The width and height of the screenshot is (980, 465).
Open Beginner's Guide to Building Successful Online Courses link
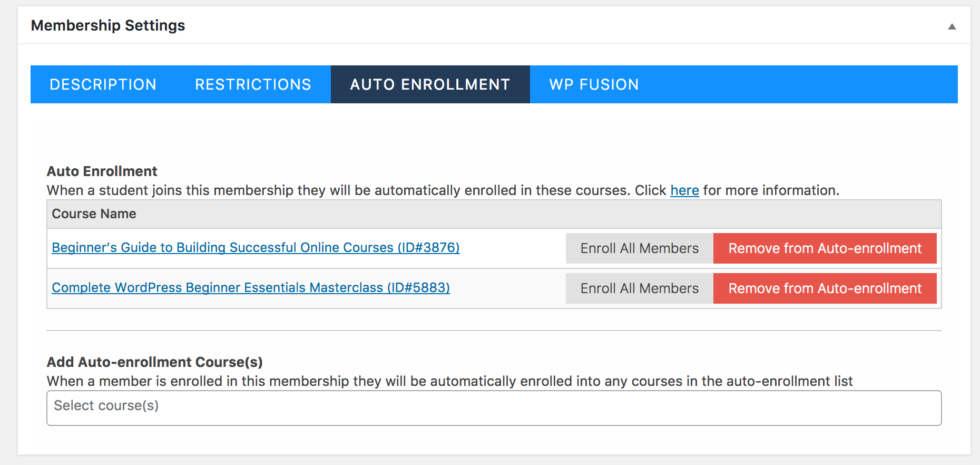256,247
